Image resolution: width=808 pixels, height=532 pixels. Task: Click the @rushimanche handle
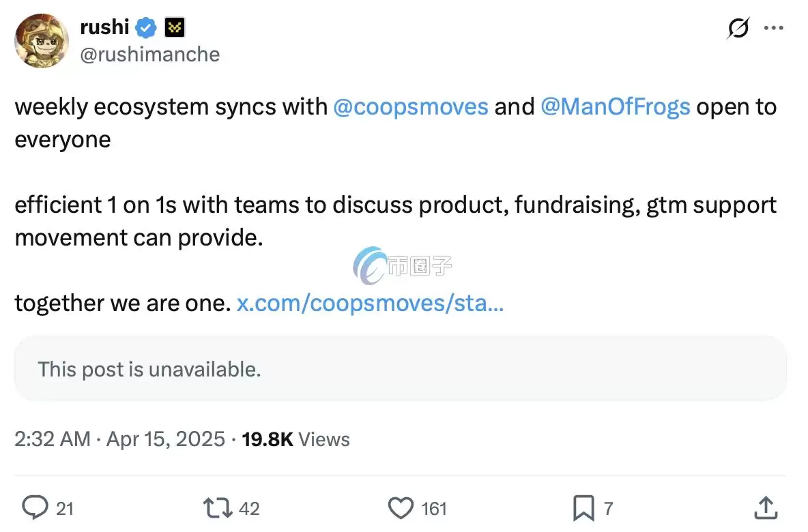point(150,55)
